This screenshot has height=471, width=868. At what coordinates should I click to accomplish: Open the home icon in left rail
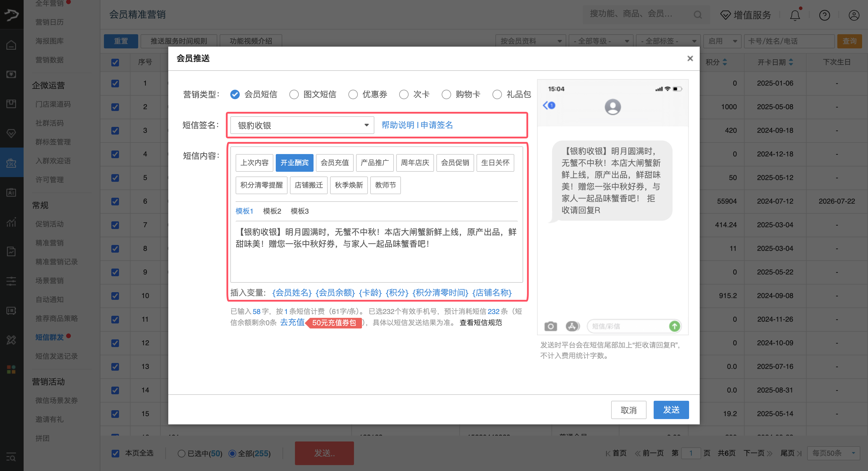point(12,45)
